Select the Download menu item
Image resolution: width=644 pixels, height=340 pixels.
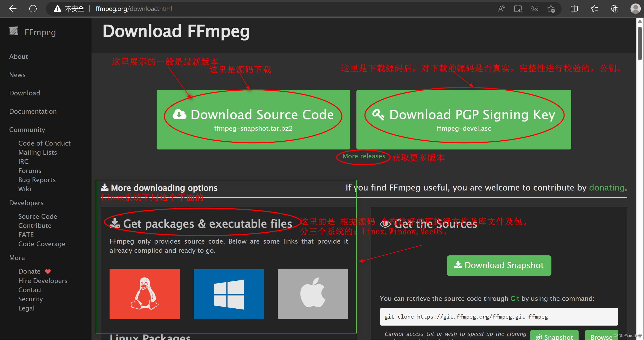click(x=24, y=92)
